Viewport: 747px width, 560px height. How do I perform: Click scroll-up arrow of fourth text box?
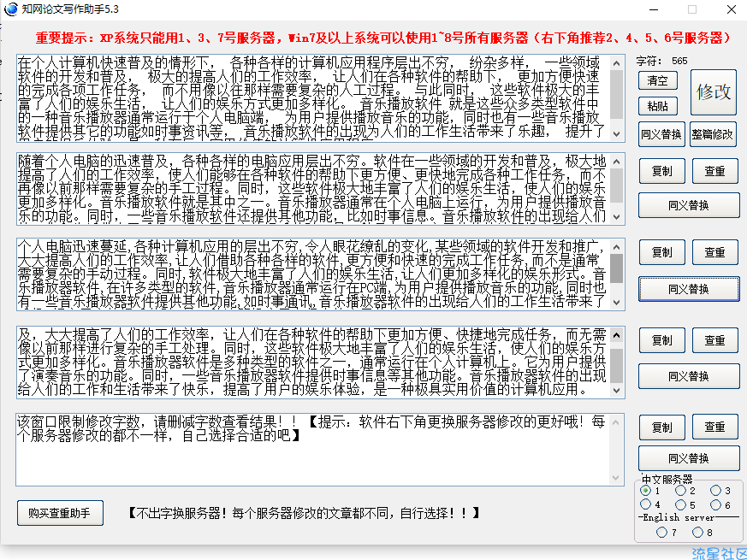pyautogui.click(x=616, y=335)
